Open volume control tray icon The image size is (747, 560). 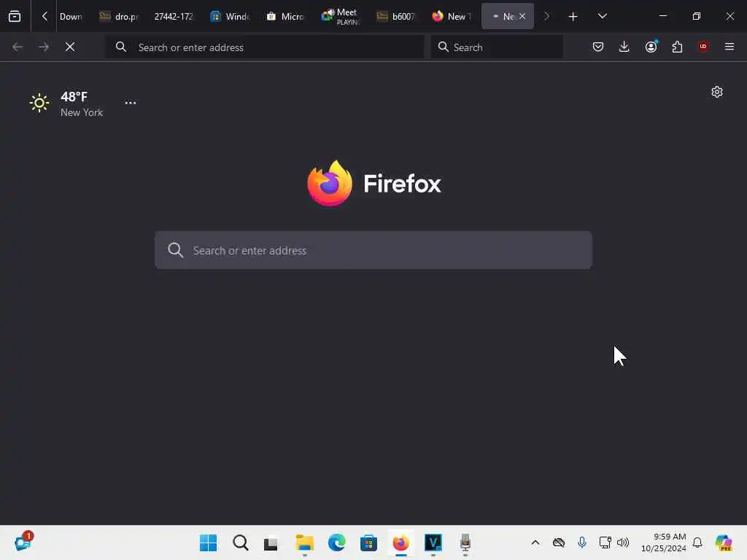tap(623, 542)
